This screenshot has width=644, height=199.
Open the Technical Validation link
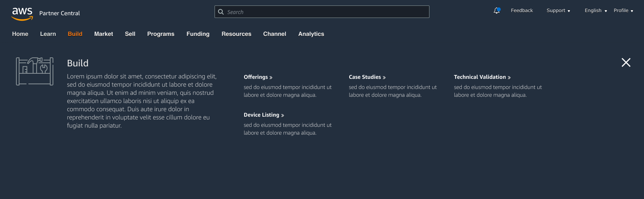(480, 77)
